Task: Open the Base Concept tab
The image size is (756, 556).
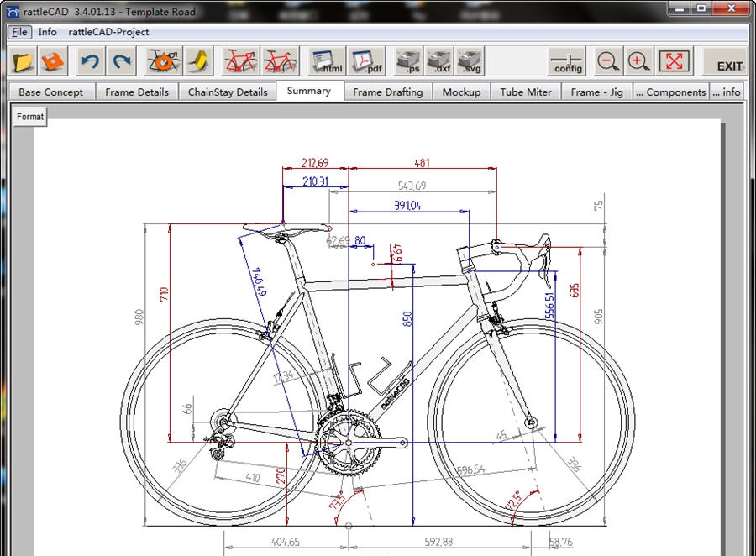Action: (51, 92)
